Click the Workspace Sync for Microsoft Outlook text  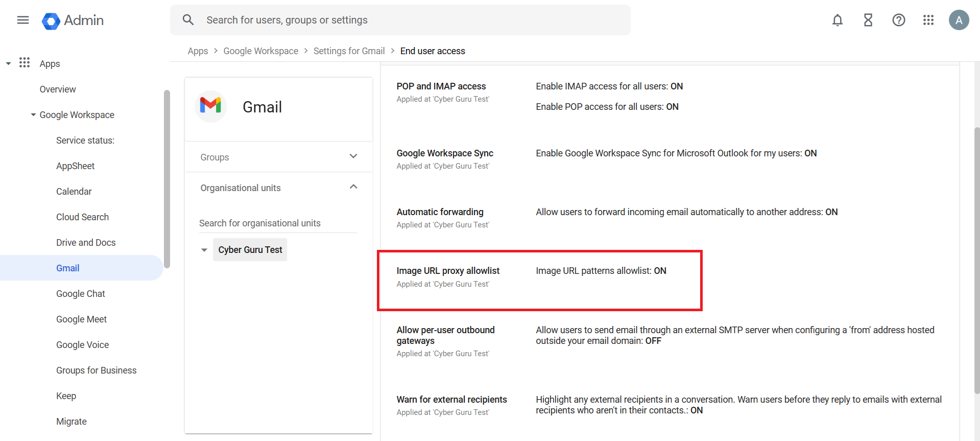tap(676, 153)
